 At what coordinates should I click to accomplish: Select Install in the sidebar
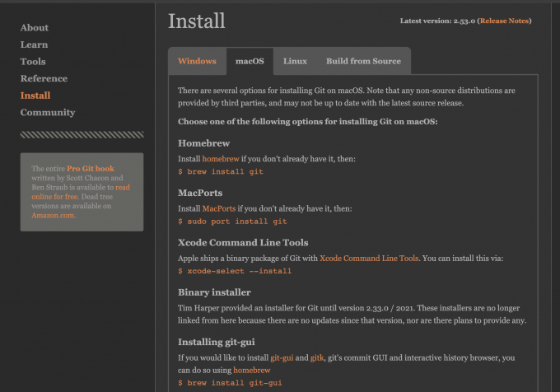[x=35, y=96]
